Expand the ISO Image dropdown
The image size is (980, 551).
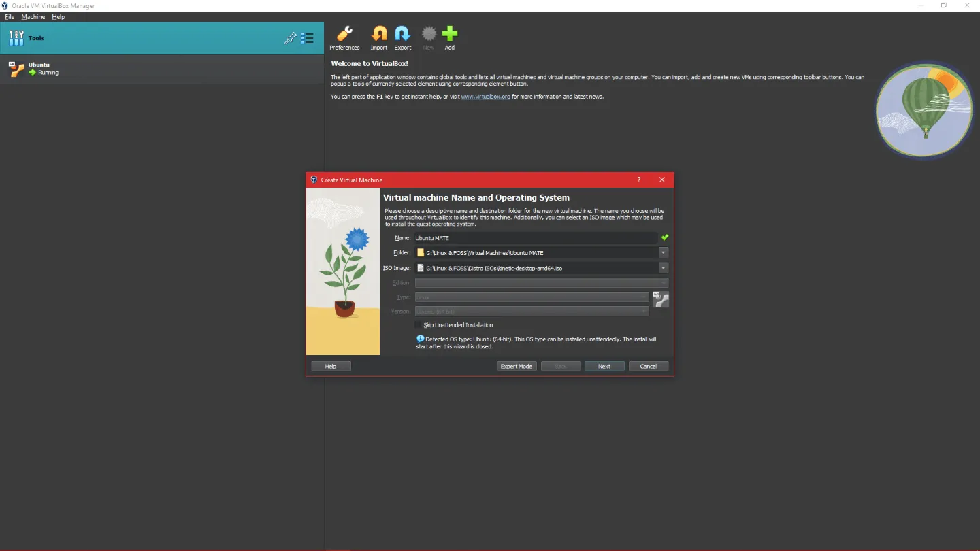pos(663,267)
